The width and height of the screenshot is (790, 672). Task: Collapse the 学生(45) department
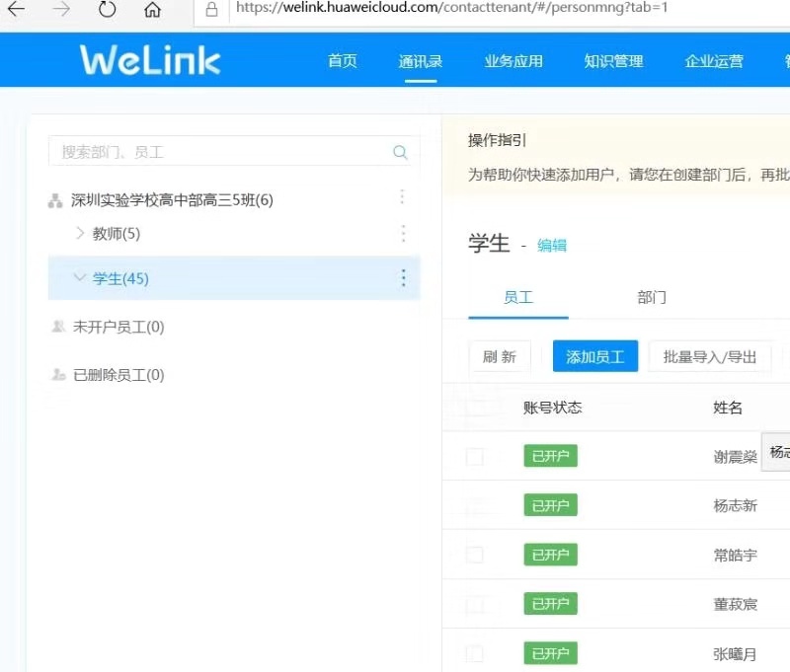click(80, 277)
